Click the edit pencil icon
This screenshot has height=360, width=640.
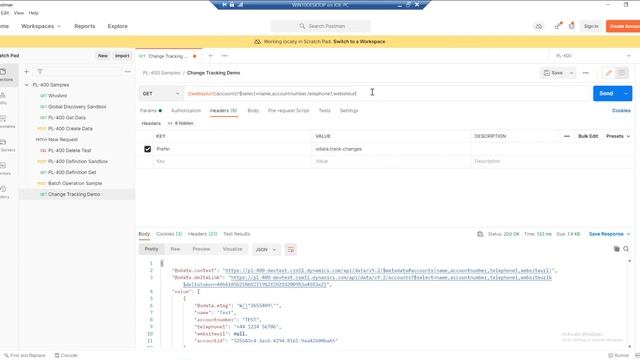[x=609, y=73]
